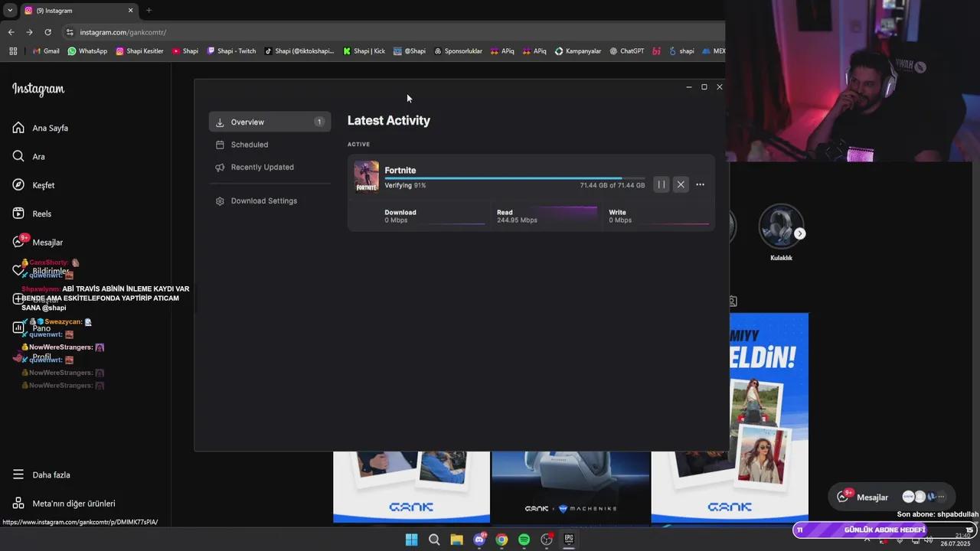980x551 pixels.
Task: Open Discord from taskbar
Action: [479, 540]
